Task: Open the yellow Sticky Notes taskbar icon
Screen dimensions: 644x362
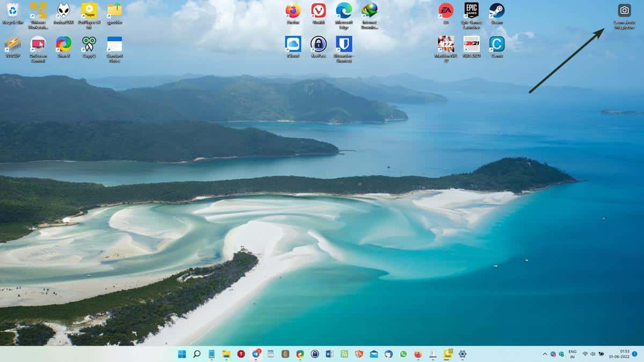Action: 447,353
